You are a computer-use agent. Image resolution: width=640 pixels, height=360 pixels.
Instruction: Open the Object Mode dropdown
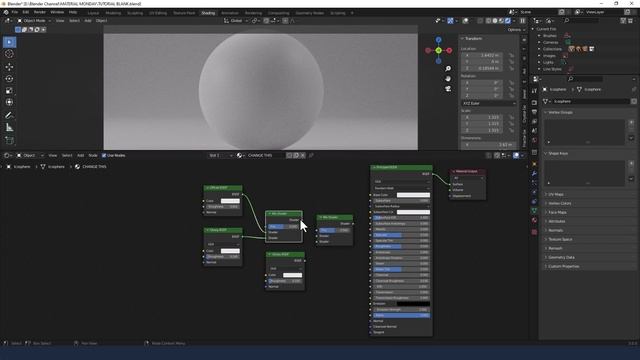tap(34, 20)
